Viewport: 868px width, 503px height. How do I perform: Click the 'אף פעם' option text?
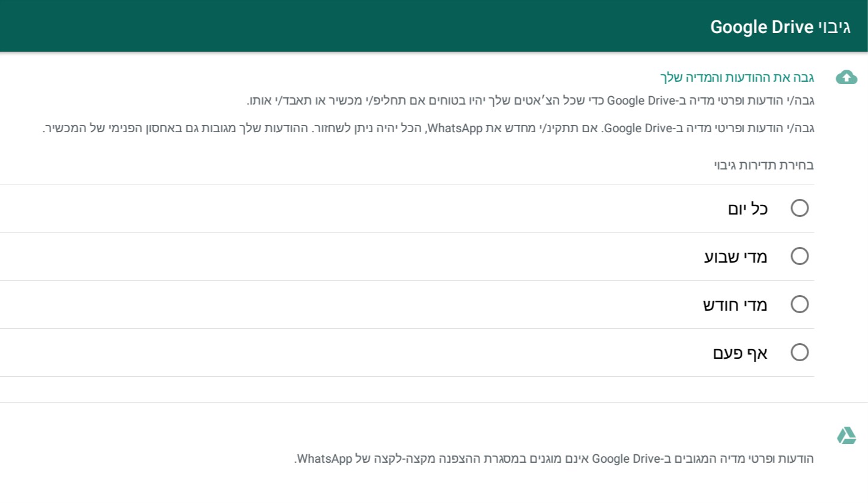click(x=741, y=353)
